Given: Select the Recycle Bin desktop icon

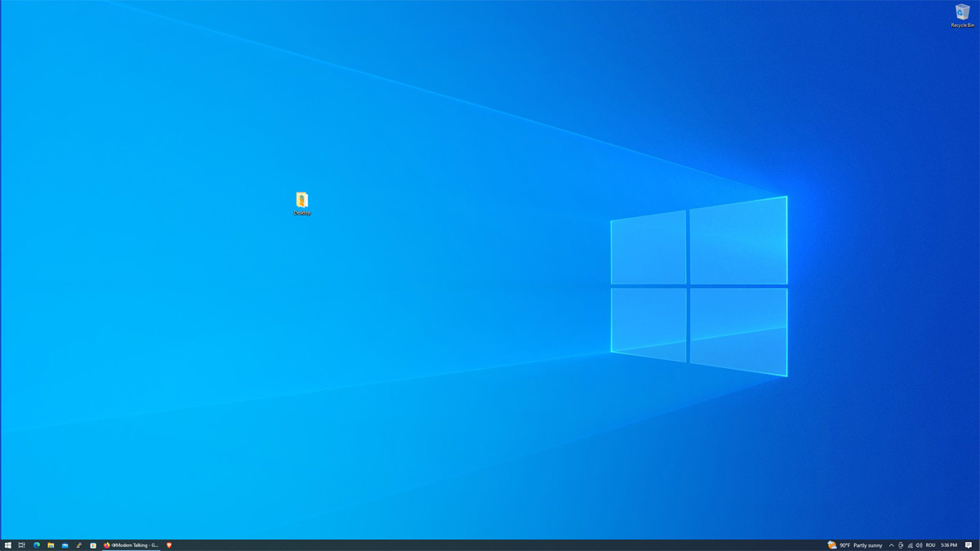Looking at the screenshot, I should point(962,14).
